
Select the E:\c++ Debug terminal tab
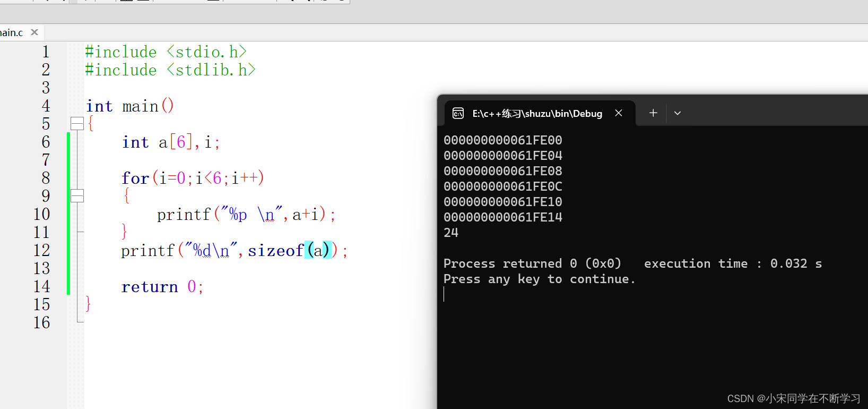click(x=539, y=113)
